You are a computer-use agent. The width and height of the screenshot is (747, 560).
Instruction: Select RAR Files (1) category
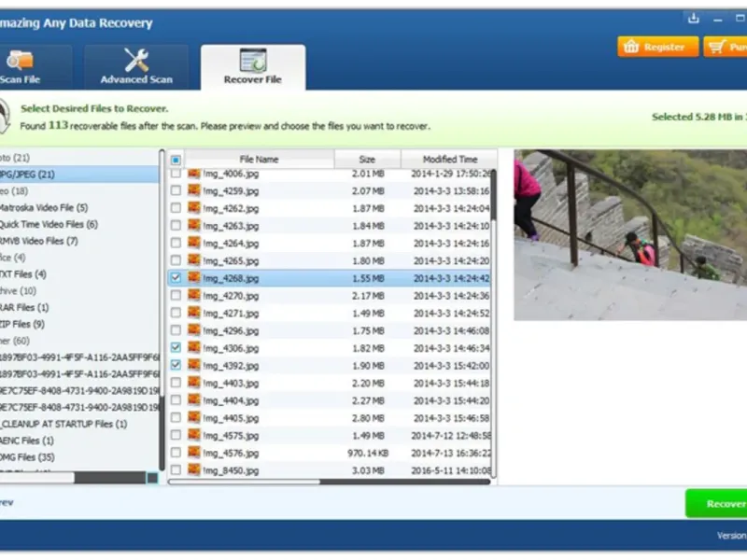coord(24,308)
